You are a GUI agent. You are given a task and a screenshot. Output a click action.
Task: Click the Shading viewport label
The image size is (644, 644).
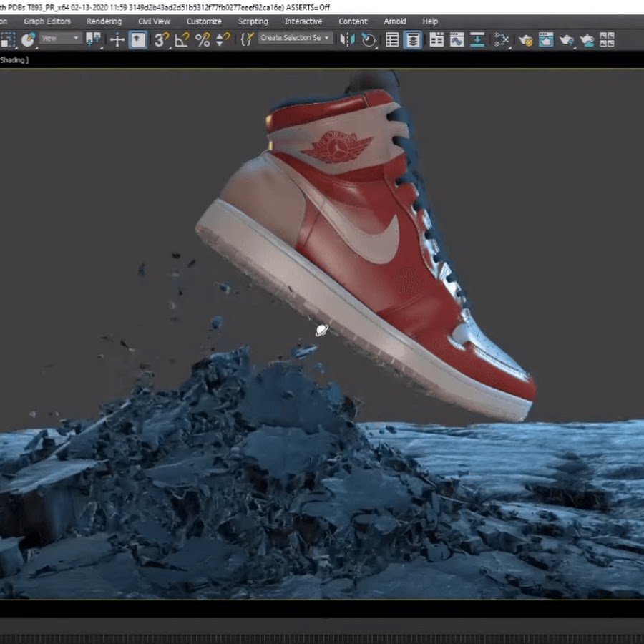tap(14, 60)
